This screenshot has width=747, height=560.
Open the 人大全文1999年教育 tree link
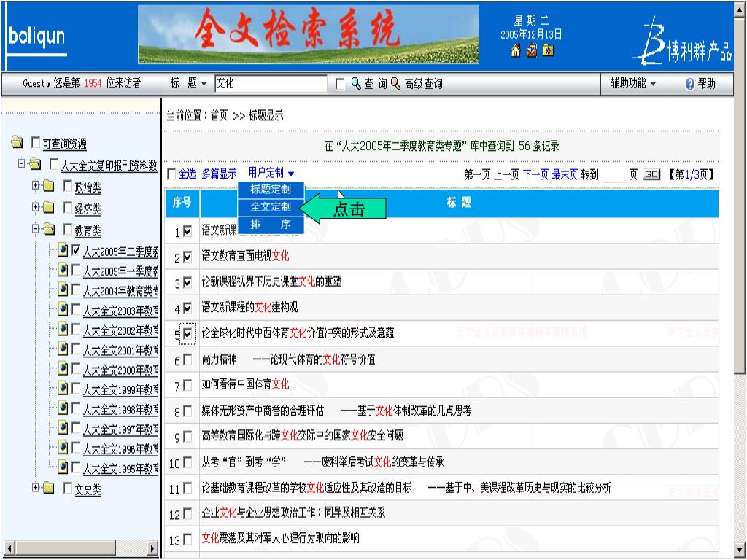point(121,390)
